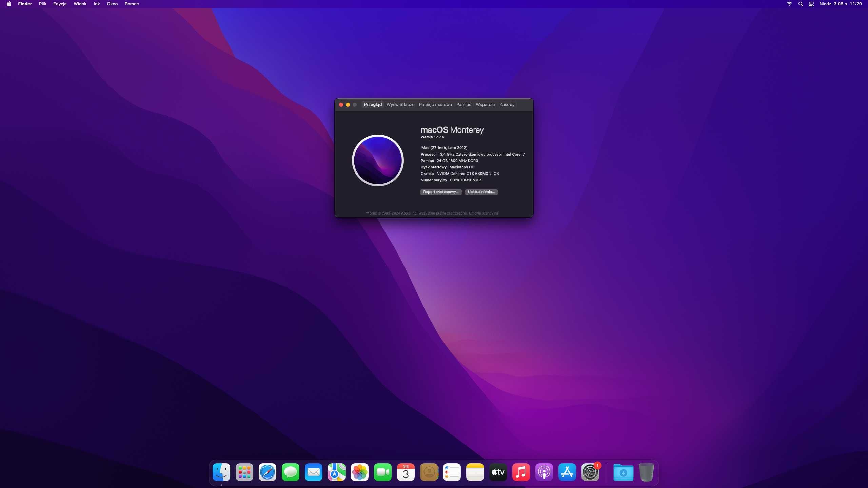Open the Finder menu in menu bar
Viewport: 868px width, 488px height.
[25, 4]
